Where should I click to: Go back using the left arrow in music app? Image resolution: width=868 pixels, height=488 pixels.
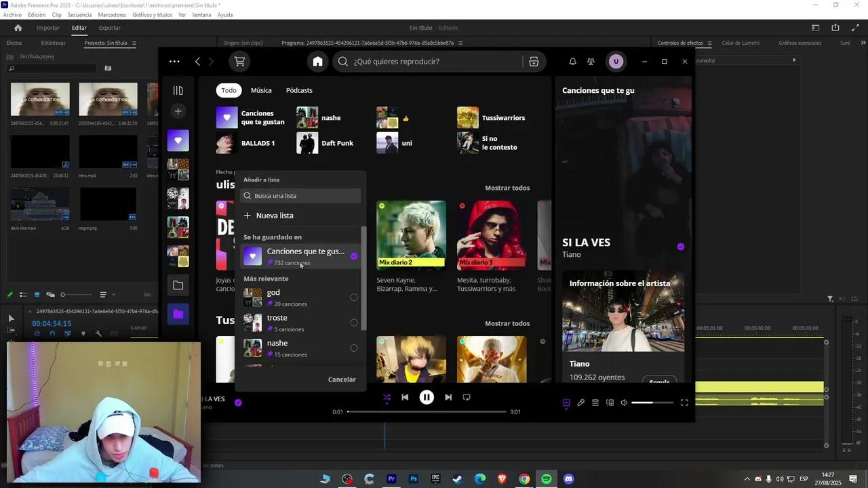click(x=197, y=61)
